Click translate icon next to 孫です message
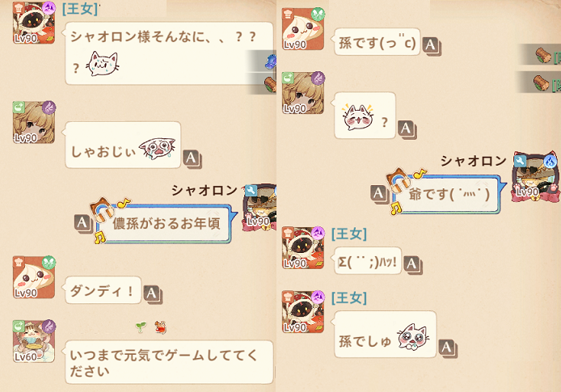This screenshot has height=392, width=561. [x=432, y=46]
